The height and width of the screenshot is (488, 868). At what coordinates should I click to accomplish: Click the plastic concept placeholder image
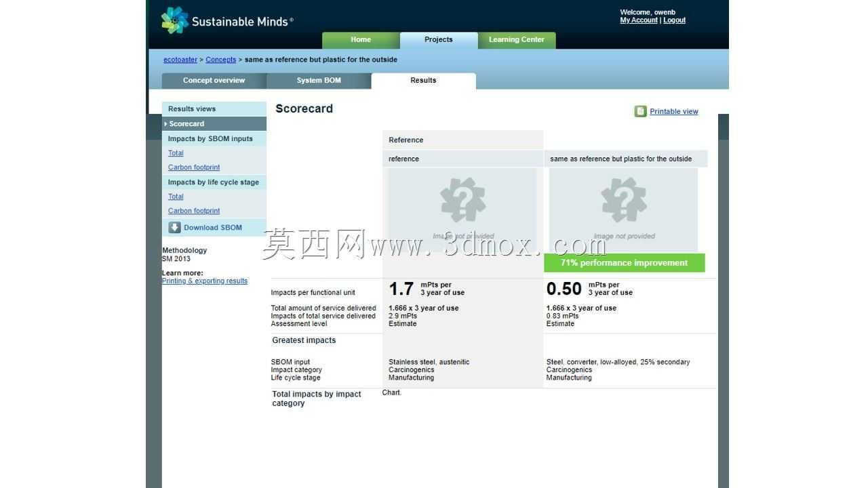[623, 209]
